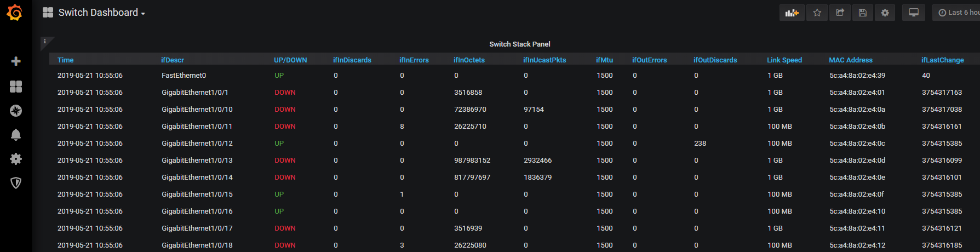
Task: Click ifInErrors value 8 for GigabitEthernet1/0/11
Action: pos(402,127)
